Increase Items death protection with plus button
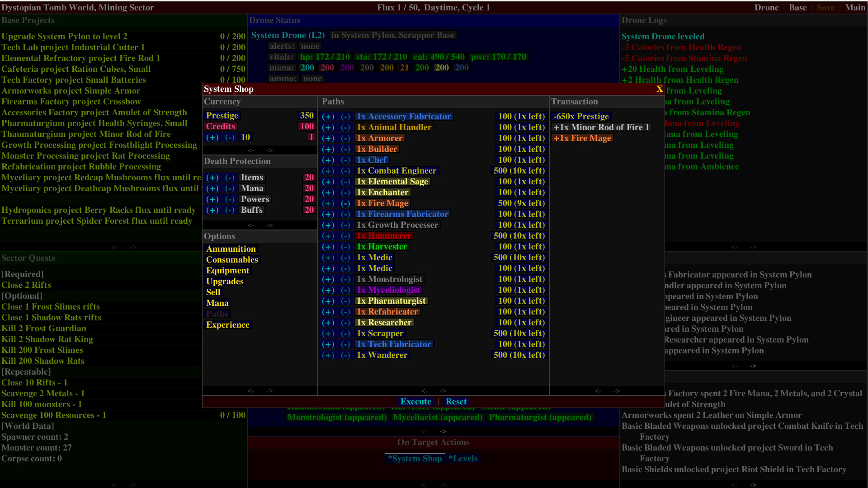 212,177
